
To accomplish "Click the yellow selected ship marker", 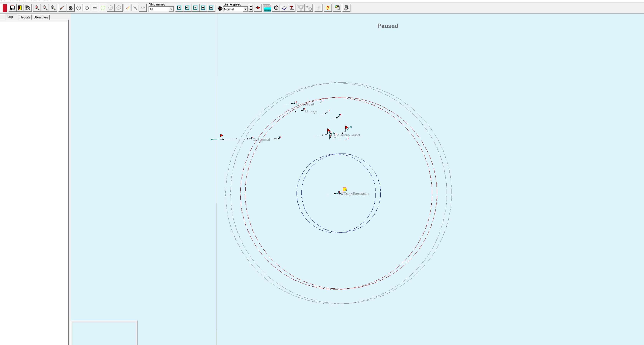I will (x=344, y=189).
